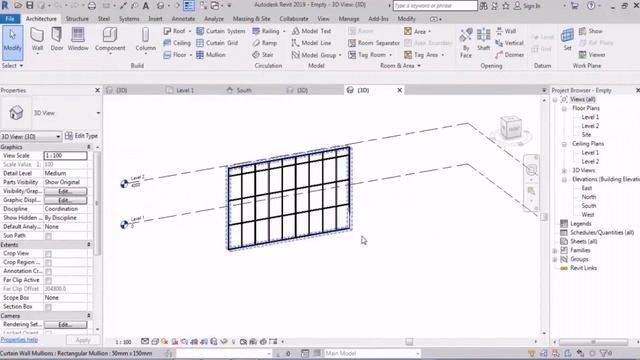Click the Ceiling tool

[177, 43]
